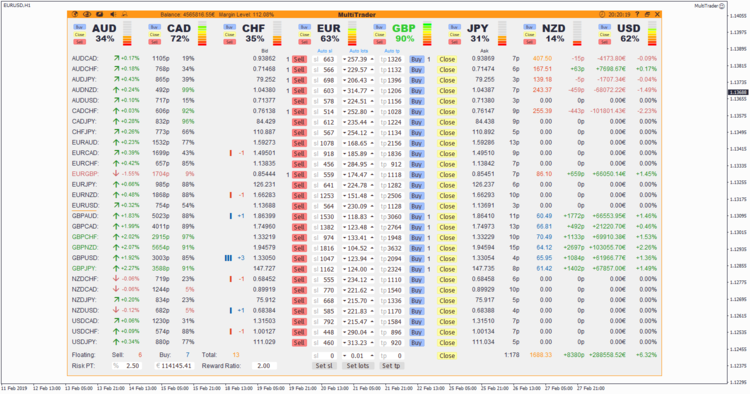Buy EURUSD using its row Buy button
This screenshot has width=750, height=394.
(417, 207)
